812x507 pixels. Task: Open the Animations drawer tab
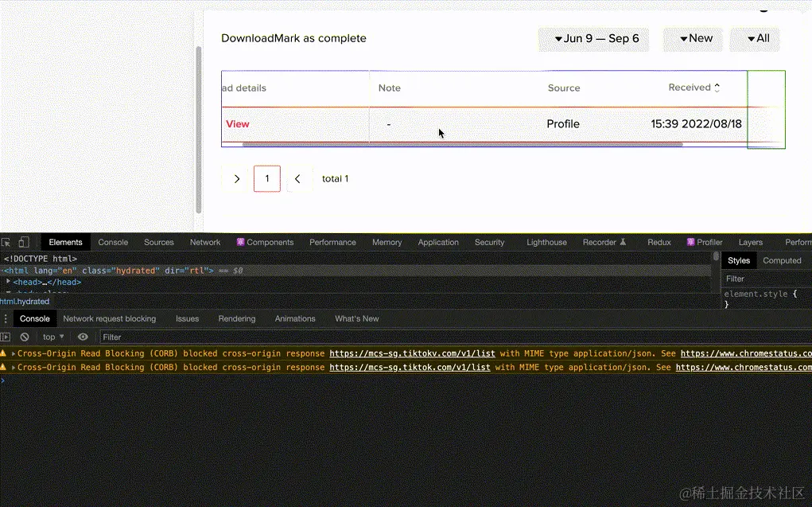coord(295,319)
